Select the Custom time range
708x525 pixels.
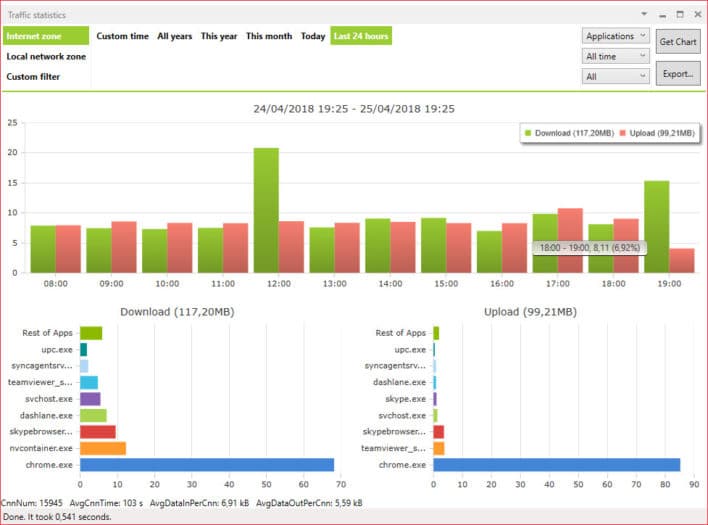[122, 36]
